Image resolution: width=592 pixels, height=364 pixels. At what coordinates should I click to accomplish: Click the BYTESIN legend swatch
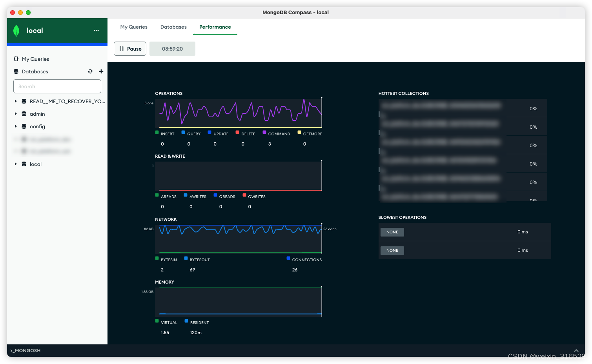(x=157, y=258)
